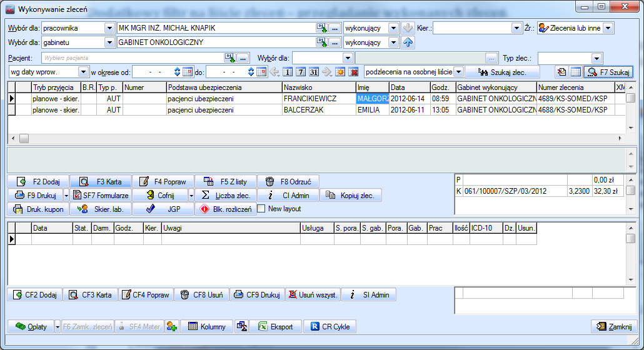Open the wykonujący dropdown in gabinet row

[393, 42]
